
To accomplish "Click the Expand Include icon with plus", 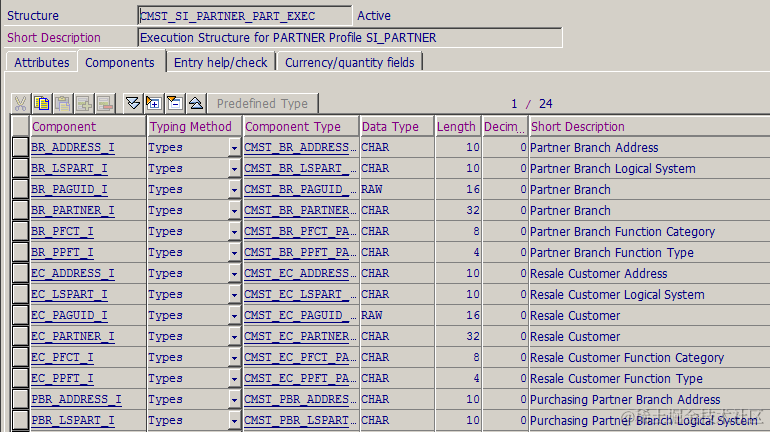I will (154, 103).
